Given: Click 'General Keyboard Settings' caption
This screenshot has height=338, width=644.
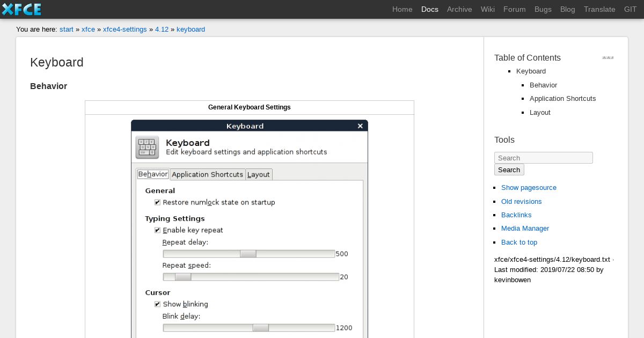Looking at the screenshot, I should [250, 107].
